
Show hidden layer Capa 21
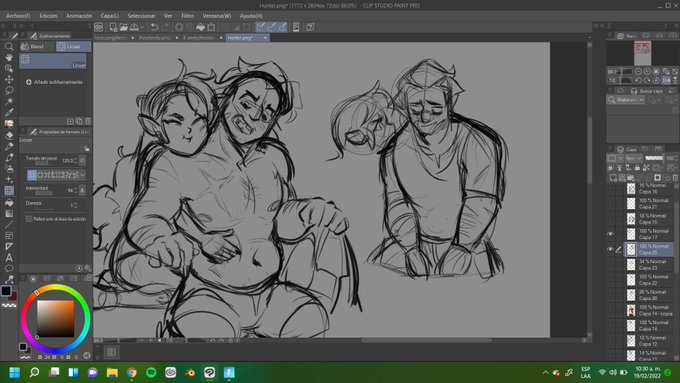click(611, 203)
